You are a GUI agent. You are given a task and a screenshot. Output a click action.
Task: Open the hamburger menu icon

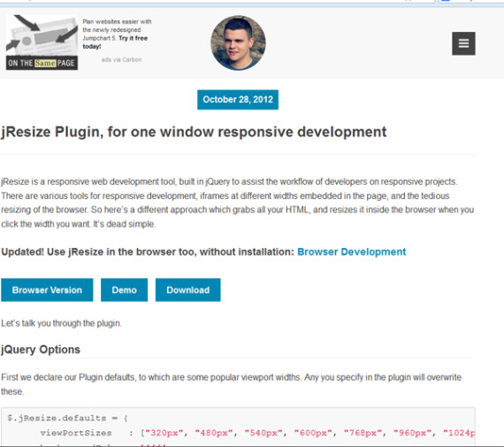463,43
